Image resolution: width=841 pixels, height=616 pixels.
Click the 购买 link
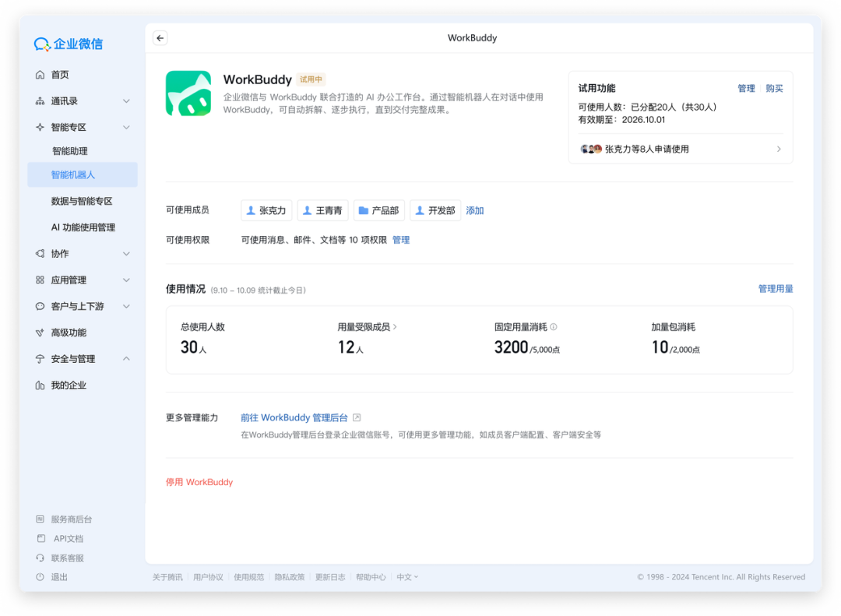tap(774, 89)
